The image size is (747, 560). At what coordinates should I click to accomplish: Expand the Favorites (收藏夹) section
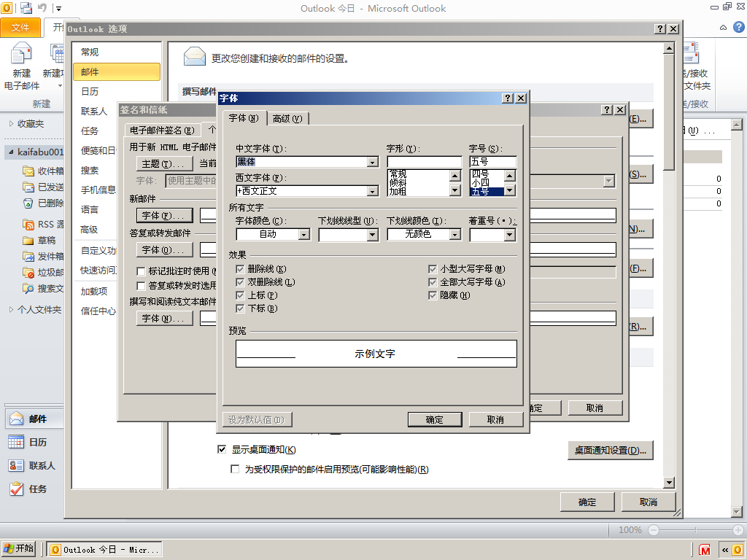click(11, 124)
